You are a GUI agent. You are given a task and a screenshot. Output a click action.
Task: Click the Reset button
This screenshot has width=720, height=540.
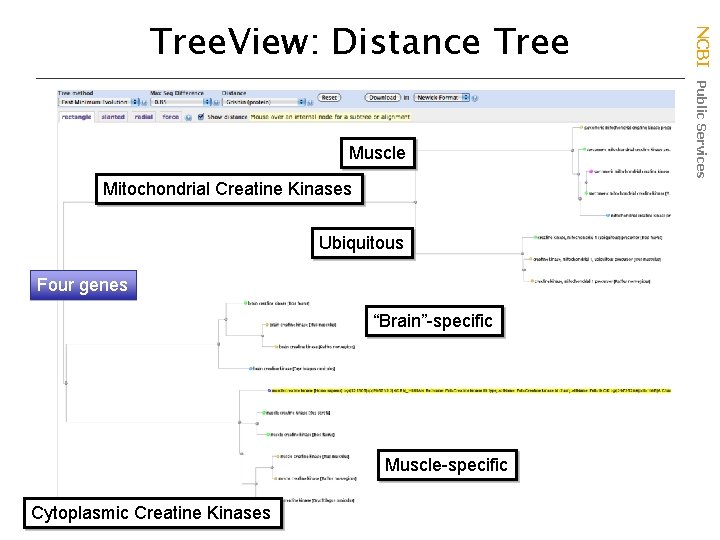tap(329, 97)
